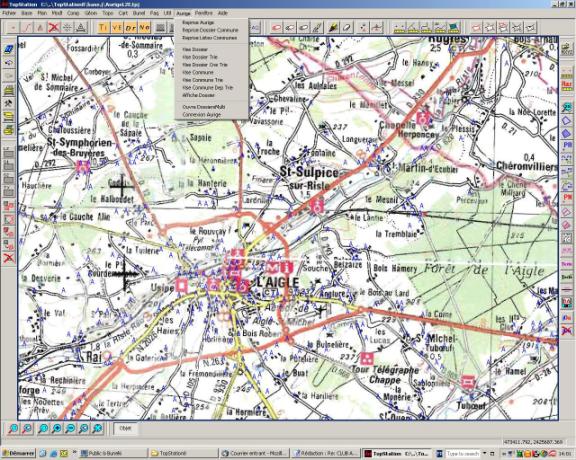Open the Topo menu
576x460 pixels.
click(x=108, y=13)
